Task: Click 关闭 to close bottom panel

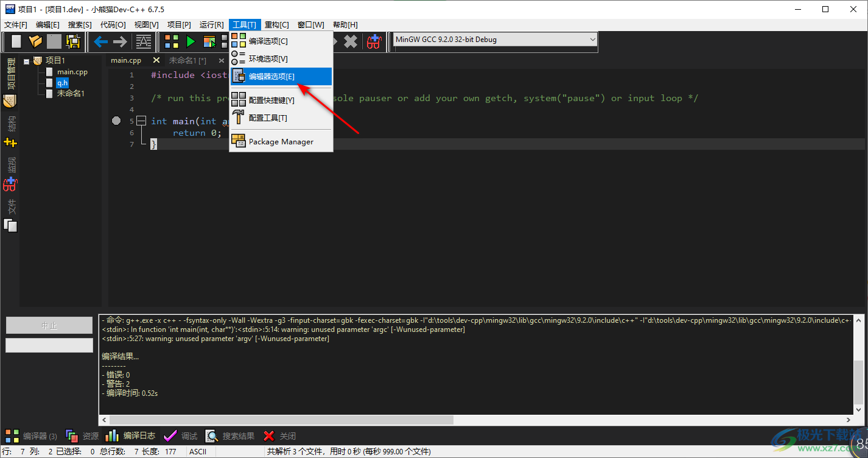Action: point(279,436)
